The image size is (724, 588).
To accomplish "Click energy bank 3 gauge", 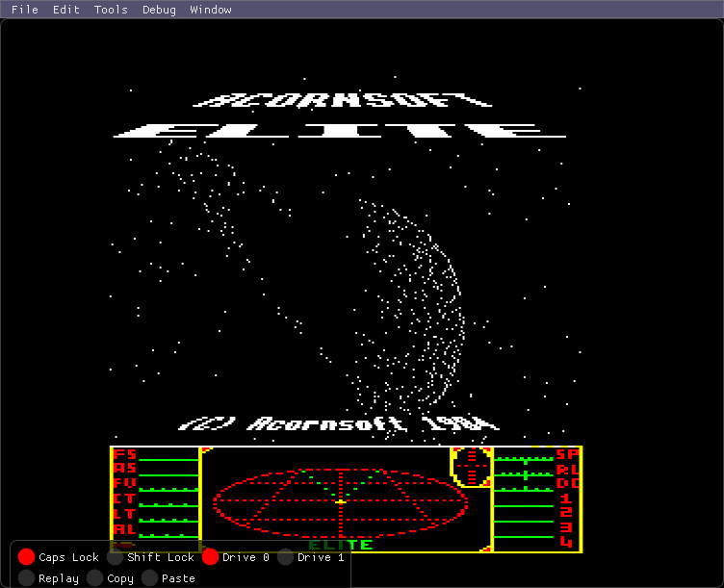I will [x=524, y=536].
